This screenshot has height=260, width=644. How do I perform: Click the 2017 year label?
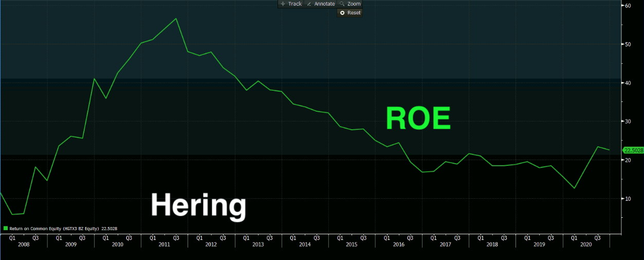[445, 245]
